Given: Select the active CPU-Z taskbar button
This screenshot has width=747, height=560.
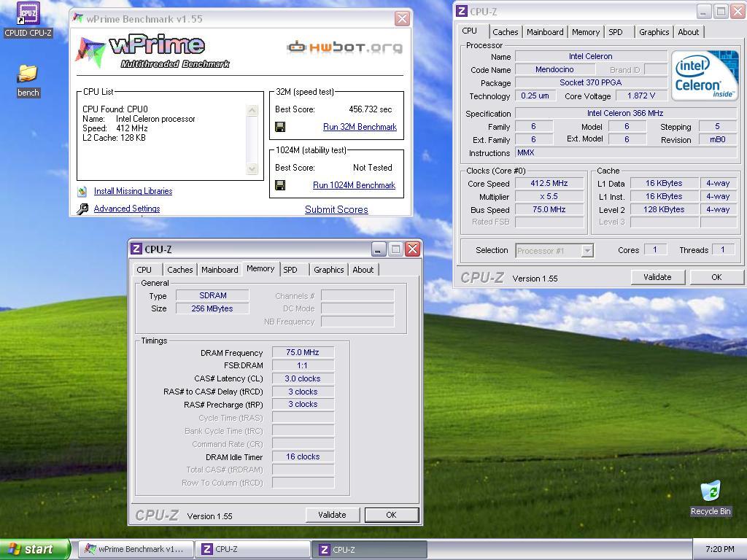Looking at the screenshot, I should coord(369,549).
